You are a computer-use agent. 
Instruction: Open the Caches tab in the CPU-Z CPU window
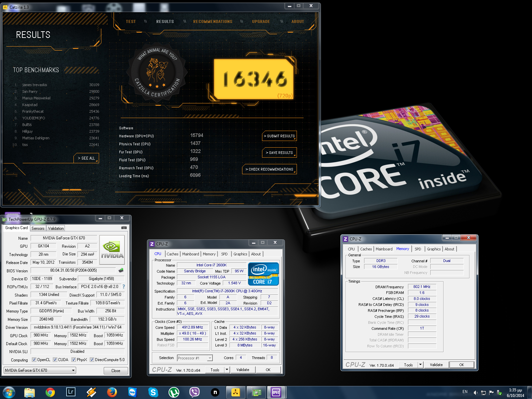pos(173,254)
